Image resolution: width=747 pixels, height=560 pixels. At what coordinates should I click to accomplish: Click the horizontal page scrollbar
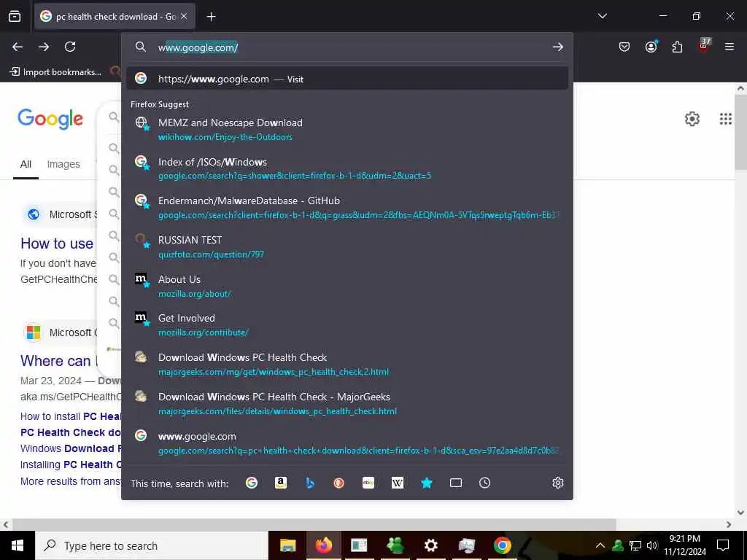coord(314,524)
